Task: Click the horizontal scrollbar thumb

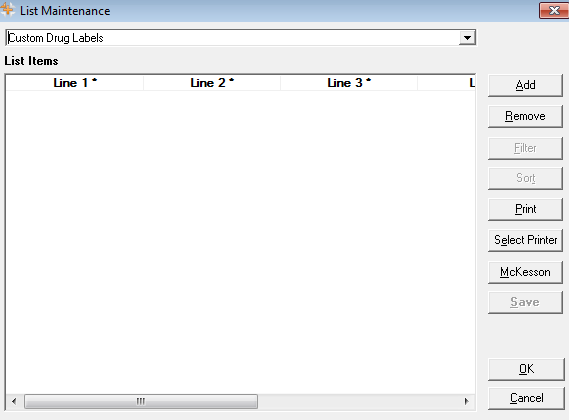Action: pyautogui.click(x=141, y=401)
